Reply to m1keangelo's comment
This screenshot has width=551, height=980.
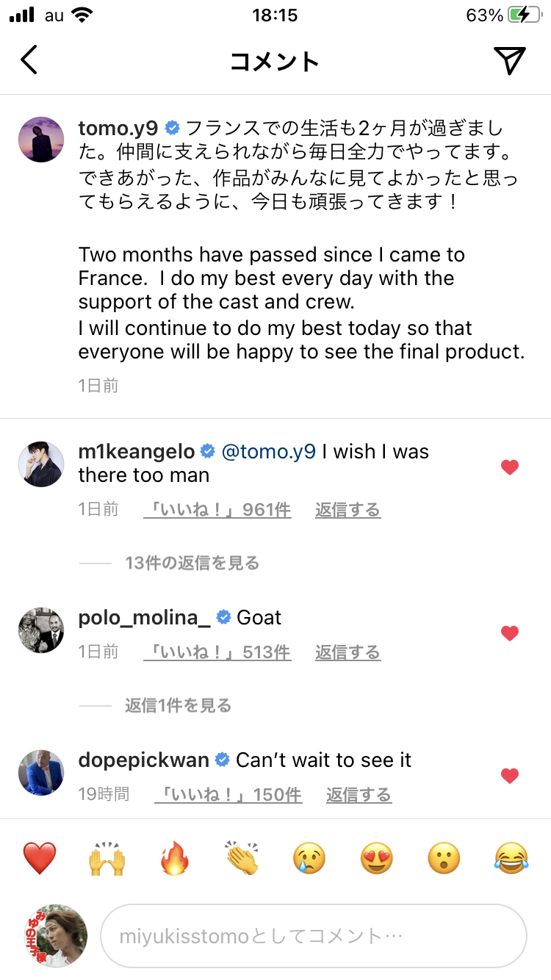[347, 510]
